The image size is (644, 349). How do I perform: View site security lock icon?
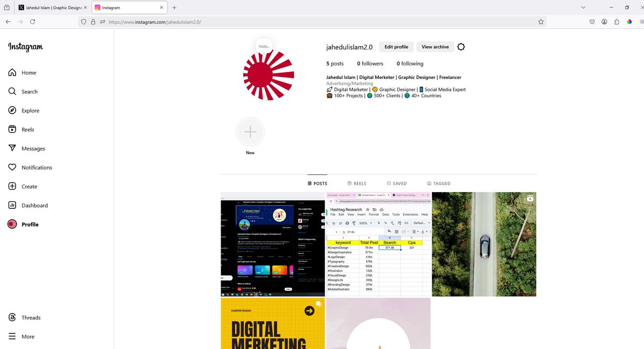coord(93,22)
